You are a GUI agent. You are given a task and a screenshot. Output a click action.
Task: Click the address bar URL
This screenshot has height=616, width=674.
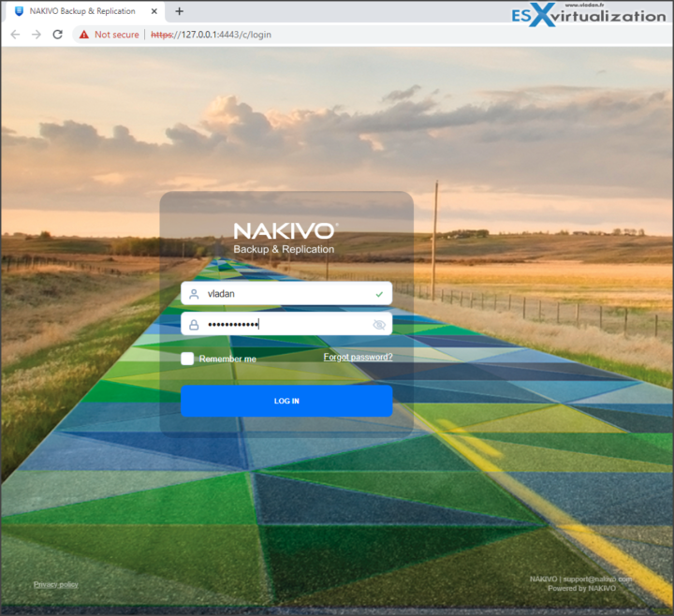[211, 35]
